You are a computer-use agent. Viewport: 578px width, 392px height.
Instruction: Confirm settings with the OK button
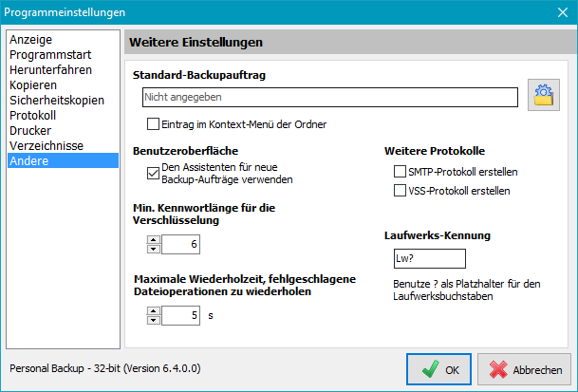click(438, 369)
